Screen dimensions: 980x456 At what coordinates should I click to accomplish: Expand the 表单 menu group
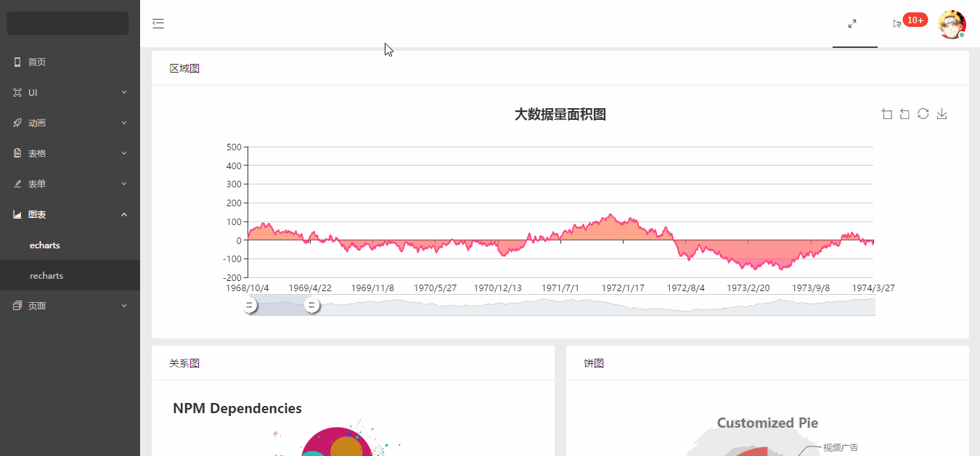[x=70, y=184]
